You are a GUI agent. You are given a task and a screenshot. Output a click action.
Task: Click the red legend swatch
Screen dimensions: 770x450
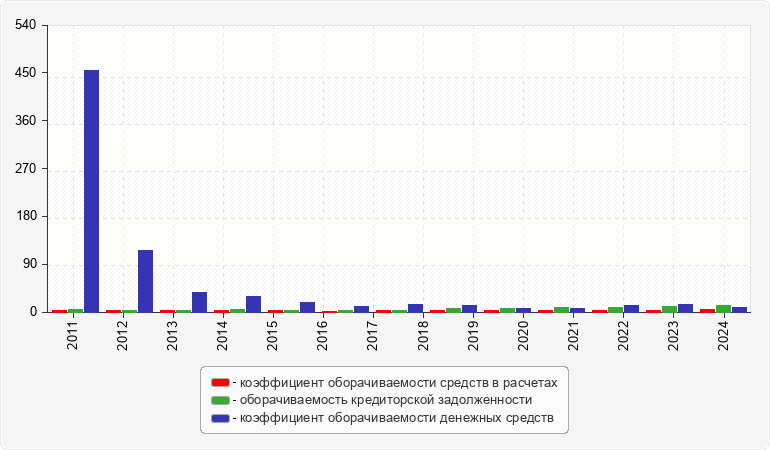(x=220, y=383)
